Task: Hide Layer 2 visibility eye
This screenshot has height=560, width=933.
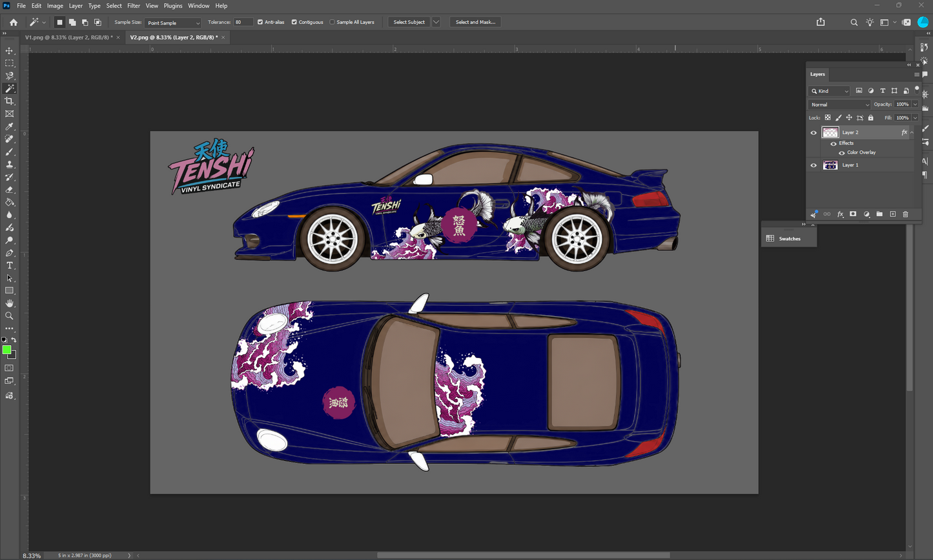Action: pyautogui.click(x=814, y=132)
